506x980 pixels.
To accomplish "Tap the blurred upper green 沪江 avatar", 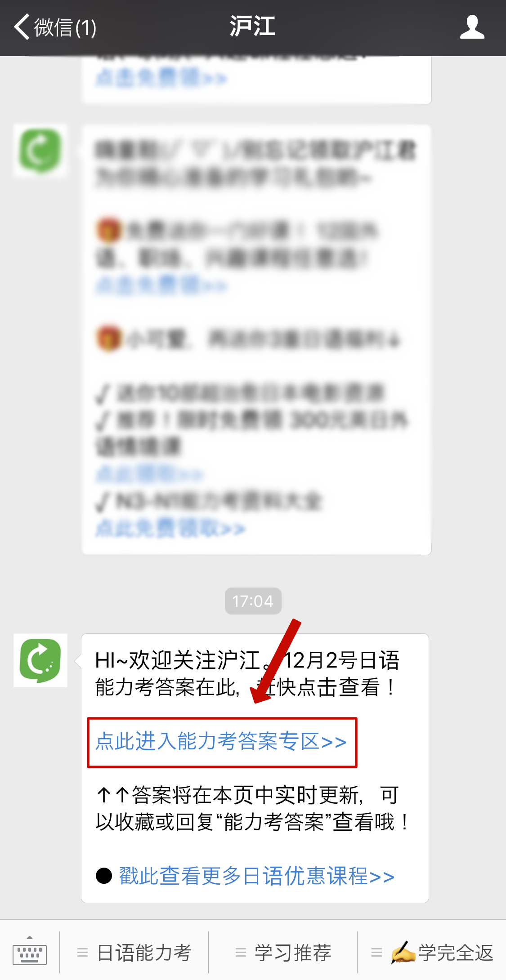I will point(40,151).
